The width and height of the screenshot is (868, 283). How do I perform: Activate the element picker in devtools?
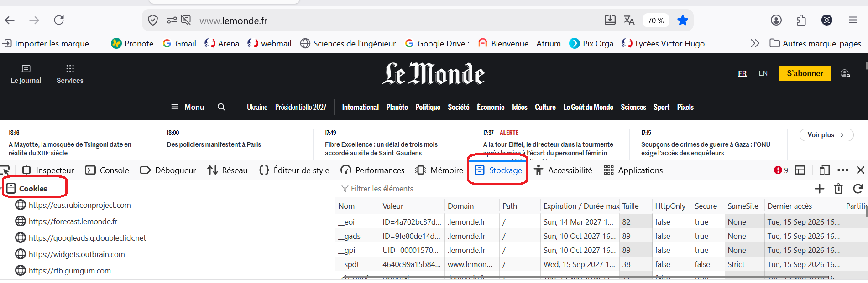(x=5, y=170)
